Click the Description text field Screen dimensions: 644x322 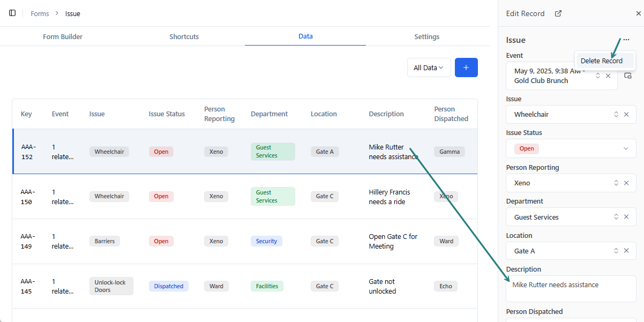[x=571, y=289]
